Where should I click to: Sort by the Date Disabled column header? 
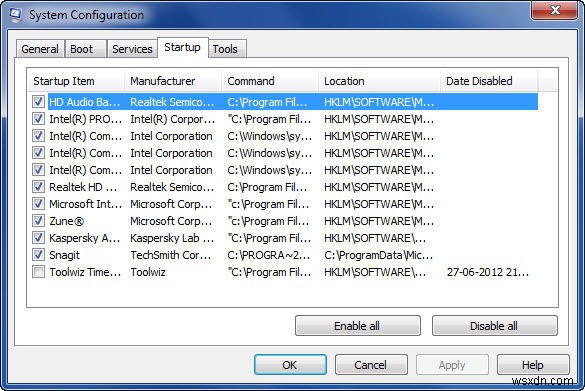coord(489,81)
